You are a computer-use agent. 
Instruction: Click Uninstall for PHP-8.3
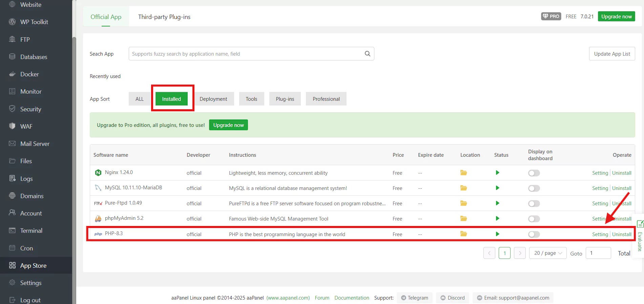(x=622, y=234)
